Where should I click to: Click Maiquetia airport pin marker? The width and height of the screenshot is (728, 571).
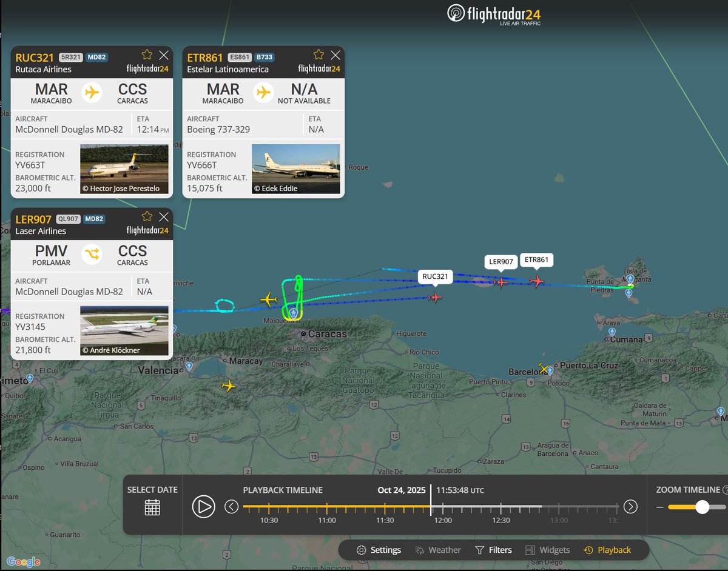coord(294,313)
